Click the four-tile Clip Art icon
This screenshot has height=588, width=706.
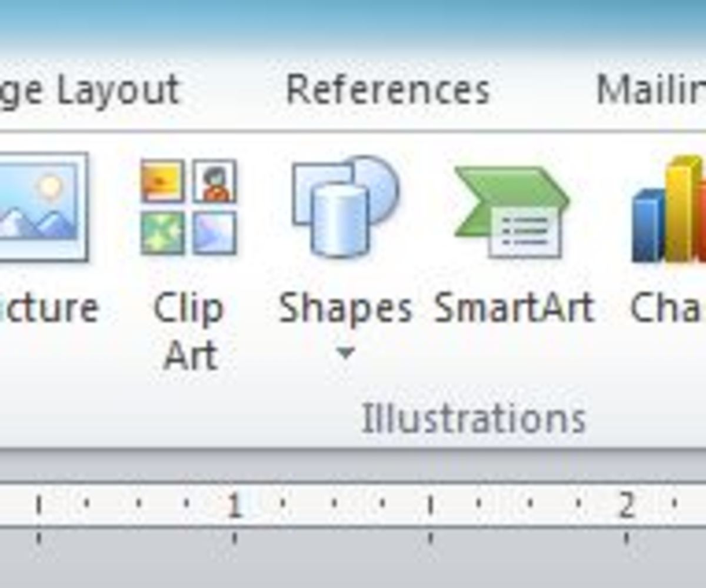point(188,206)
